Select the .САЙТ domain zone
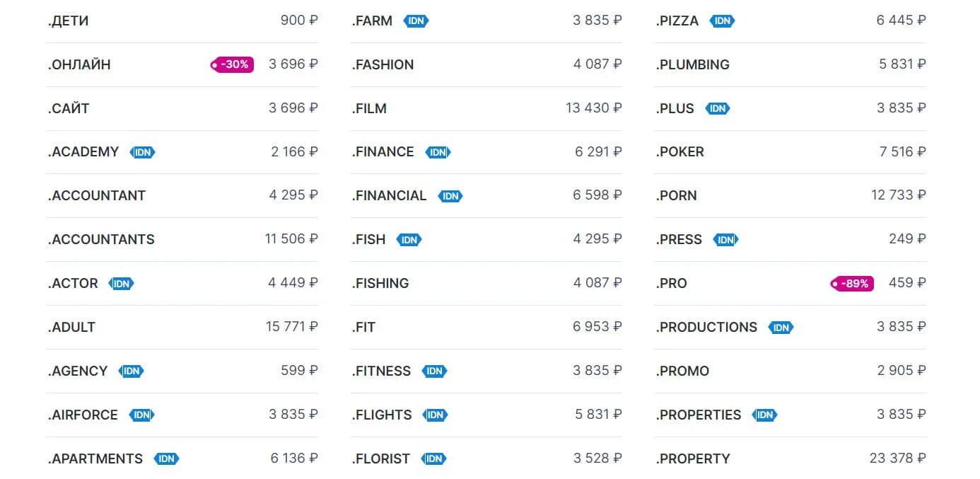Viewport: 980px width, 479px height. [x=69, y=108]
